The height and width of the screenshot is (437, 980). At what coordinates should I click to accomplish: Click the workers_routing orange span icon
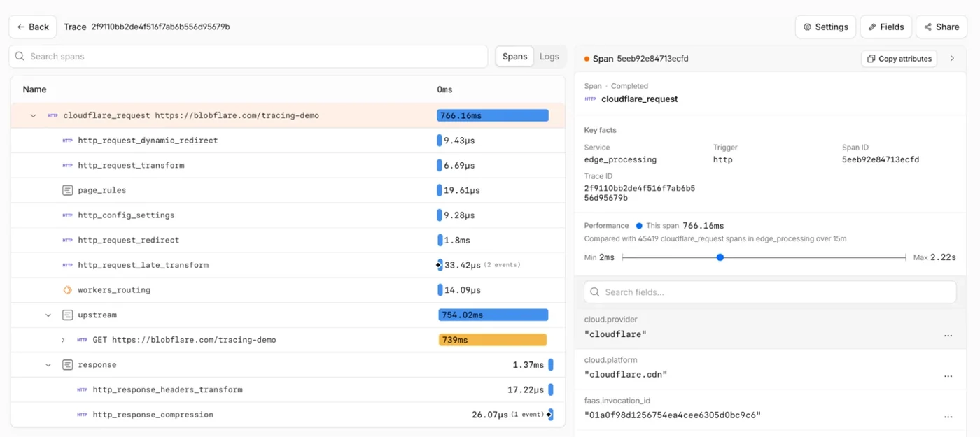[68, 290]
